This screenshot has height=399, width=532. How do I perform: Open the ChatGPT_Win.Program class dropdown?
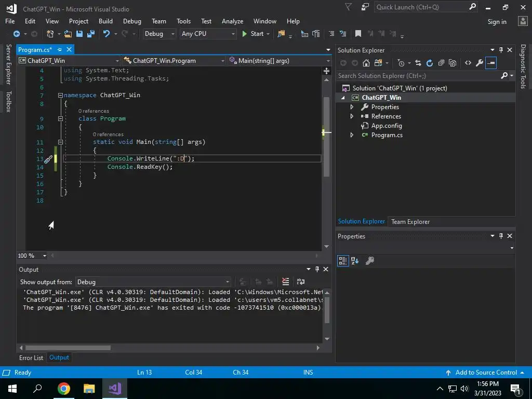[174, 61]
